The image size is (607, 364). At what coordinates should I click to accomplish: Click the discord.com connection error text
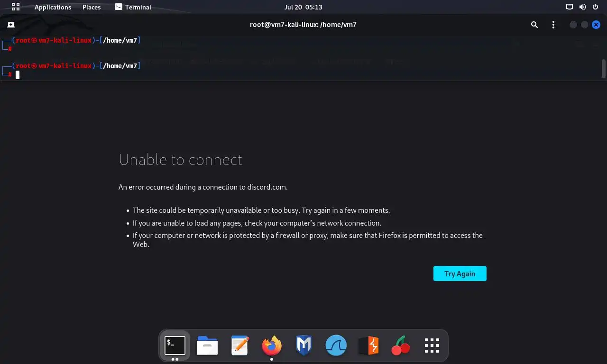(203, 187)
